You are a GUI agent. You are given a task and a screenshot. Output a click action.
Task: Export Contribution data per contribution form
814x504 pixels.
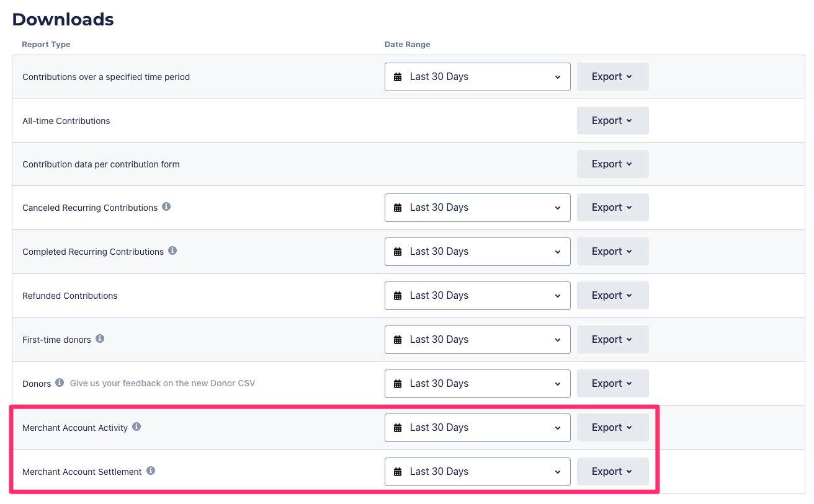pos(612,164)
